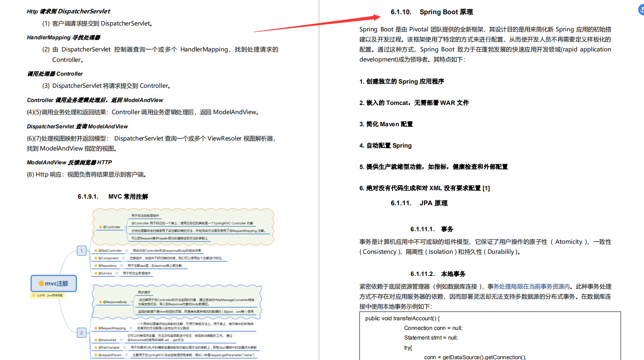Click the star icon beside @Autowired
Image resolution: width=644 pixels, height=360 pixels.
point(96,340)
